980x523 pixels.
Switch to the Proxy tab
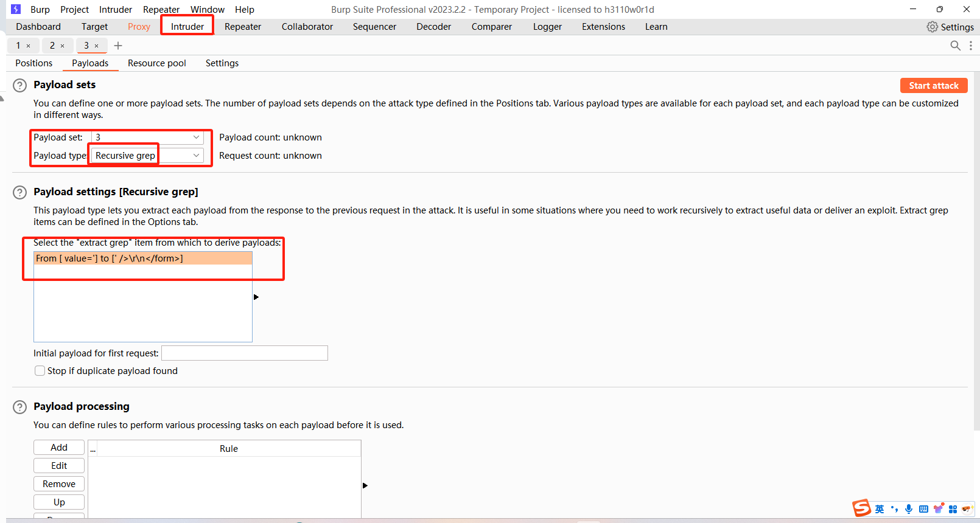pyautogui.click(x=139, y=27)
